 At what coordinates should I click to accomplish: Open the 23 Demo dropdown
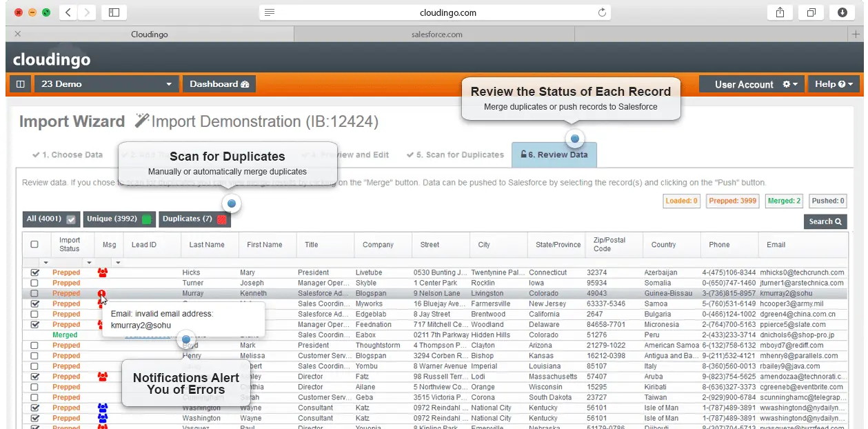point(106,84)
